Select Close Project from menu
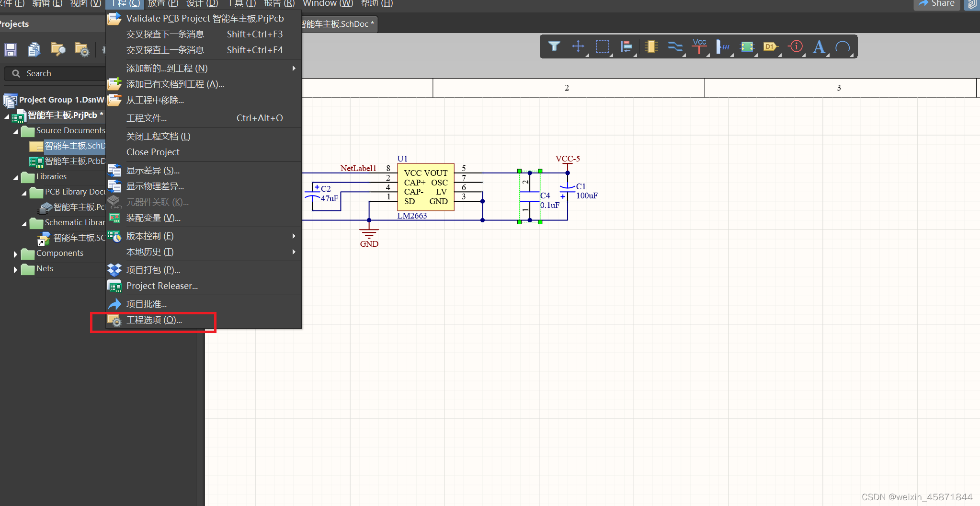The width and height of the screenshot is (980, 506). point(153,152)
